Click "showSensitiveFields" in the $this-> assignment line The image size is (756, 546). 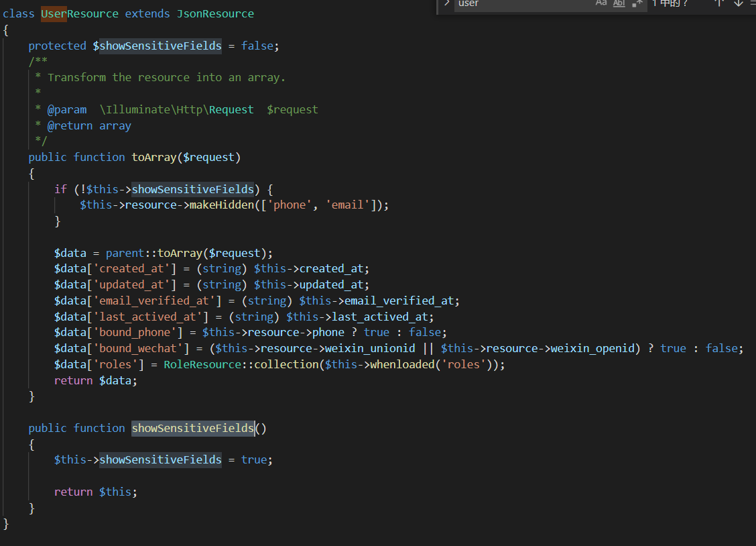pyautogui.click(x=161, y=460)
